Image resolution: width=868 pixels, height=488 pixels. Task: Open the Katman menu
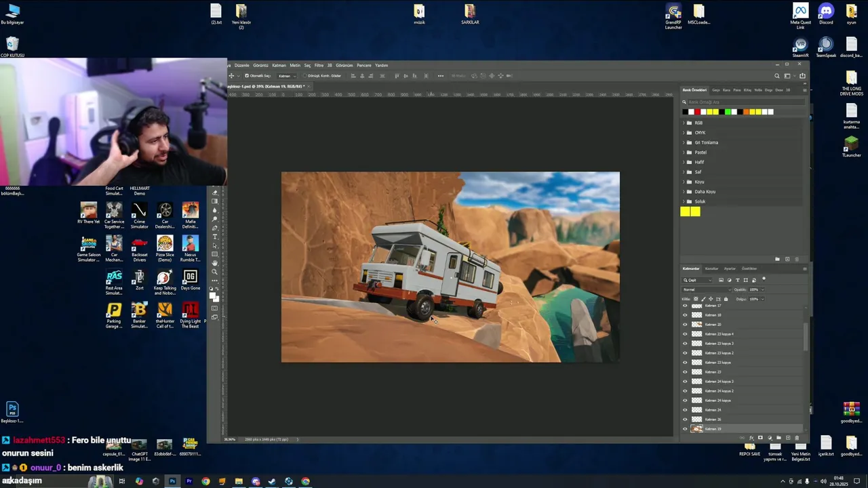pos(279,66)
